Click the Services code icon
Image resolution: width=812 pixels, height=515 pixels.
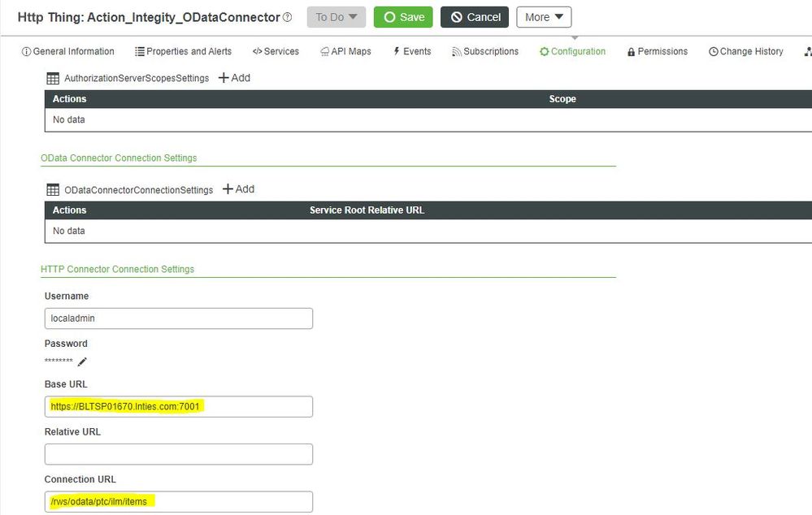pyautogui.click(x=257, y=51)
